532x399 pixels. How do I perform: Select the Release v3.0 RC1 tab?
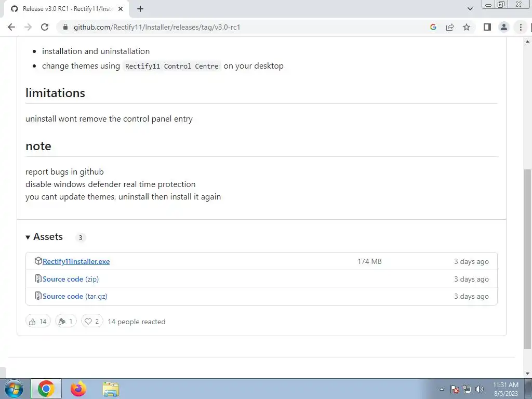pos(66,9)
